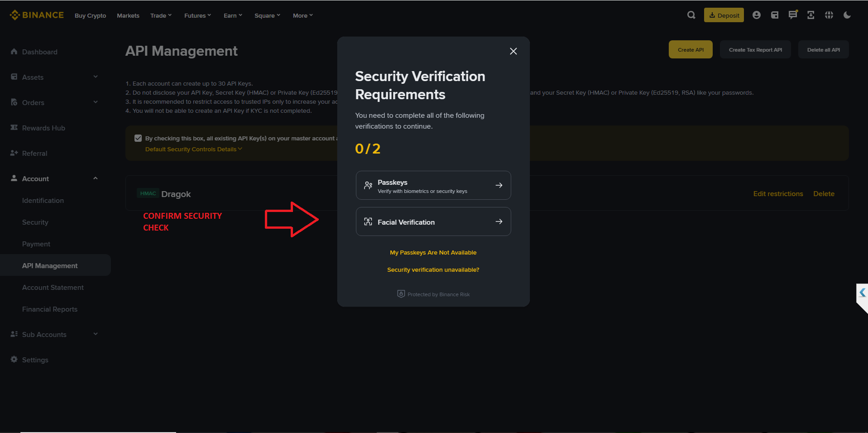Select API Management in sidebar
The width and height of the screenshot is (868, 433).
(55, 265)
